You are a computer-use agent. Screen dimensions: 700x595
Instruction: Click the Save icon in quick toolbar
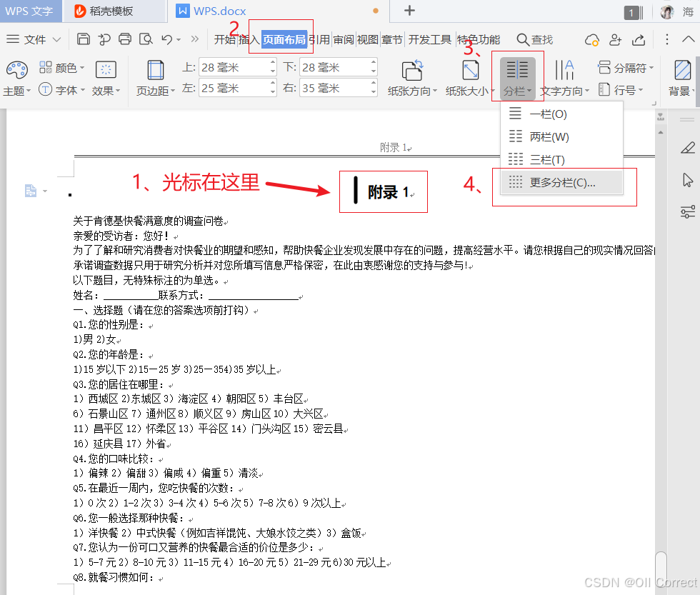tap(84, 39)
